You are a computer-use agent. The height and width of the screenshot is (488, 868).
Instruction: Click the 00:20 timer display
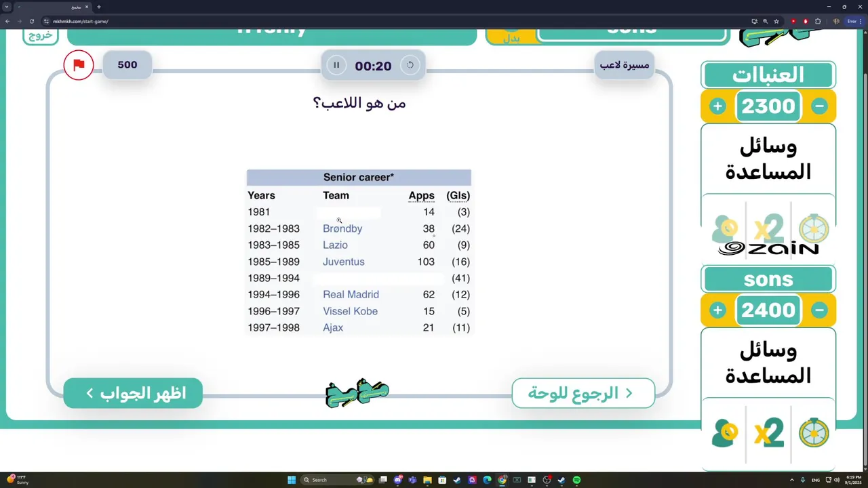[x=373, y=66]
